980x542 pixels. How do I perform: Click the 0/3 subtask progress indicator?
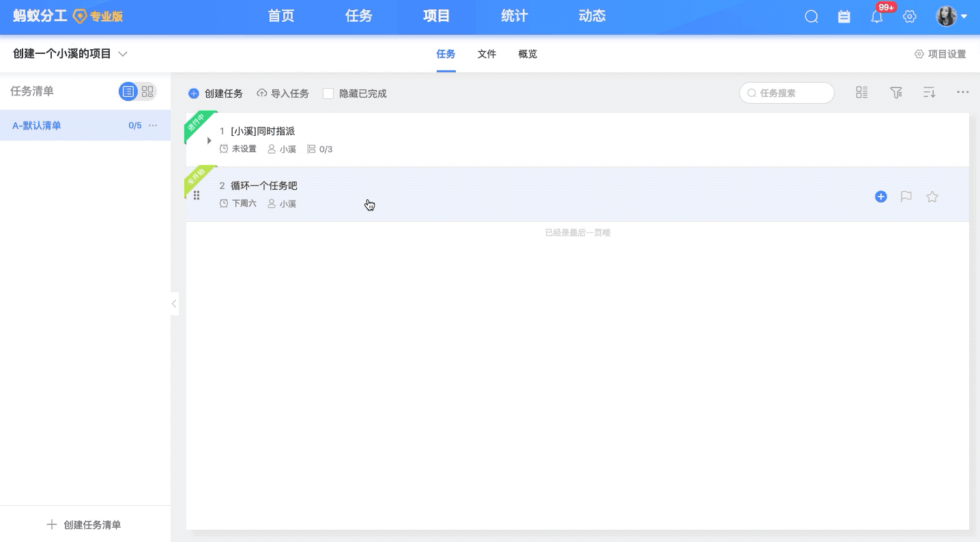[320, 149]
